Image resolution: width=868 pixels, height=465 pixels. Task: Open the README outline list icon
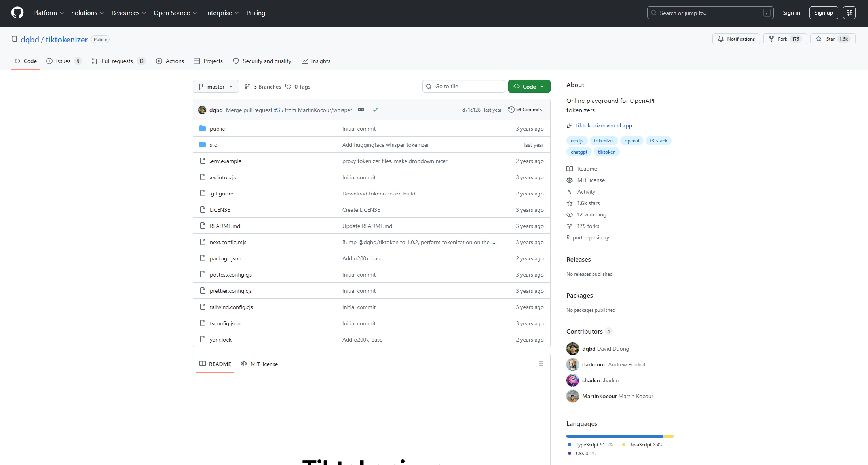pos(540,364)
